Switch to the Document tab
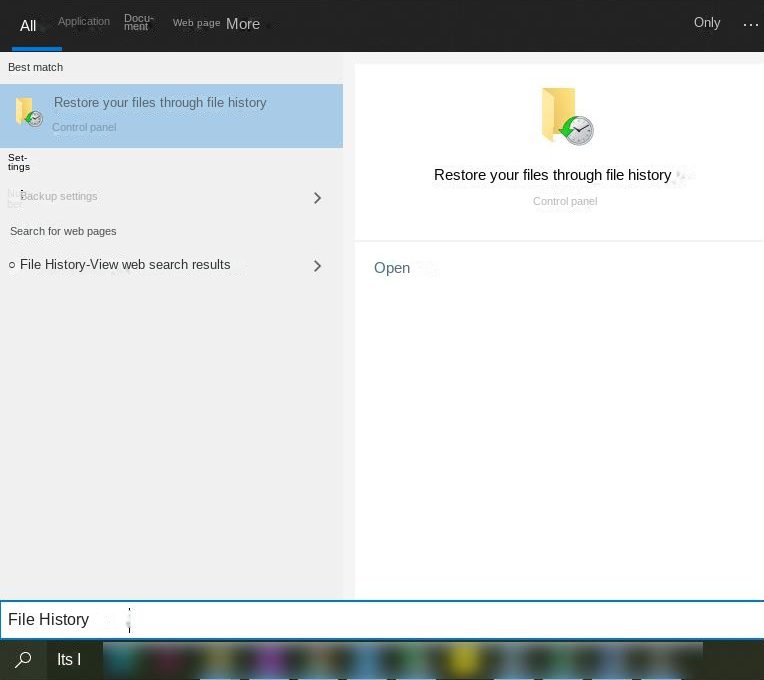Viewport: 764px width, 680px height. pyautogui.click(x=138, y=22)
